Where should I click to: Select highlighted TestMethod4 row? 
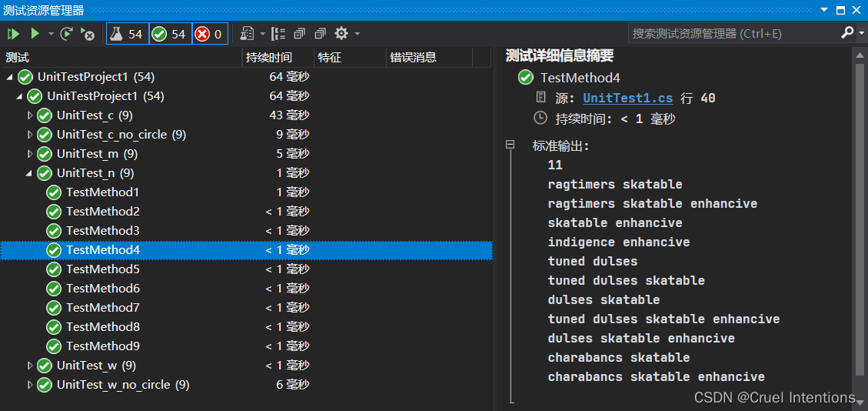pos(246,250)
